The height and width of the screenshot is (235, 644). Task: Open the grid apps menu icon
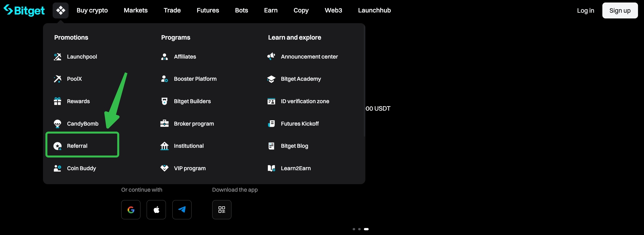61,10
